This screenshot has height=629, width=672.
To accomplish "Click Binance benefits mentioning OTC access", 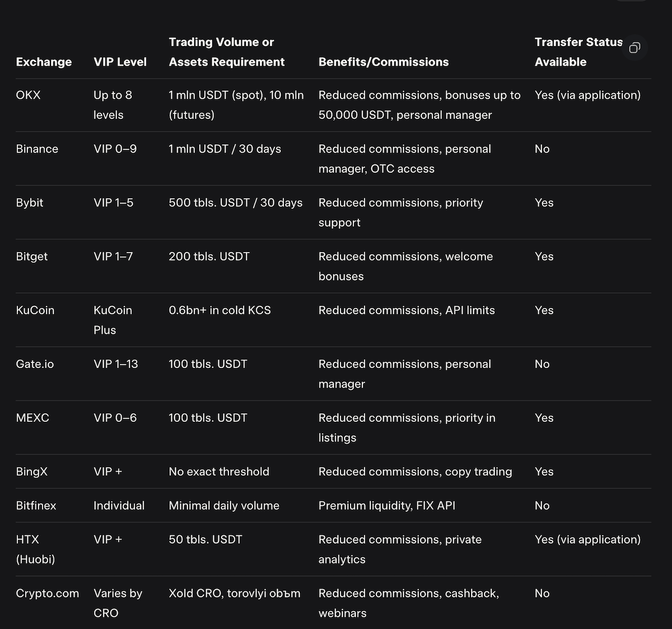I will pyautogui.click(x=405, y=159).
